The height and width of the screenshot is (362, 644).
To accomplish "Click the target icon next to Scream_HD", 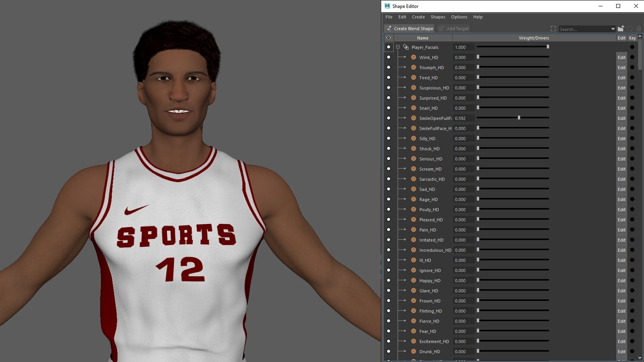I will [x=414, y=169].
